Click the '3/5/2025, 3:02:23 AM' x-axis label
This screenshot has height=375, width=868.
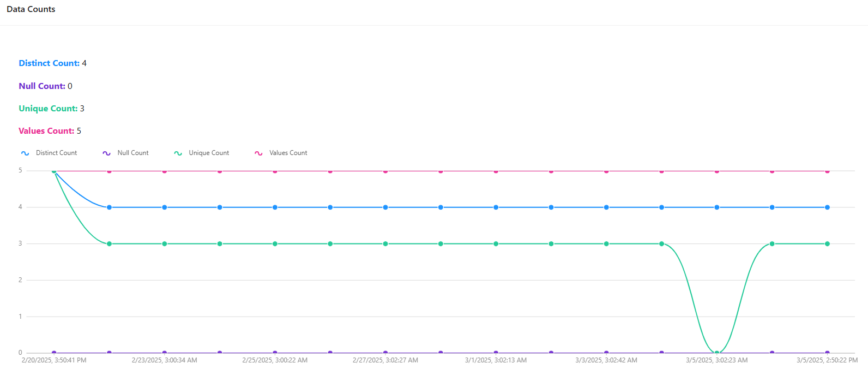(x=716, y=360)
